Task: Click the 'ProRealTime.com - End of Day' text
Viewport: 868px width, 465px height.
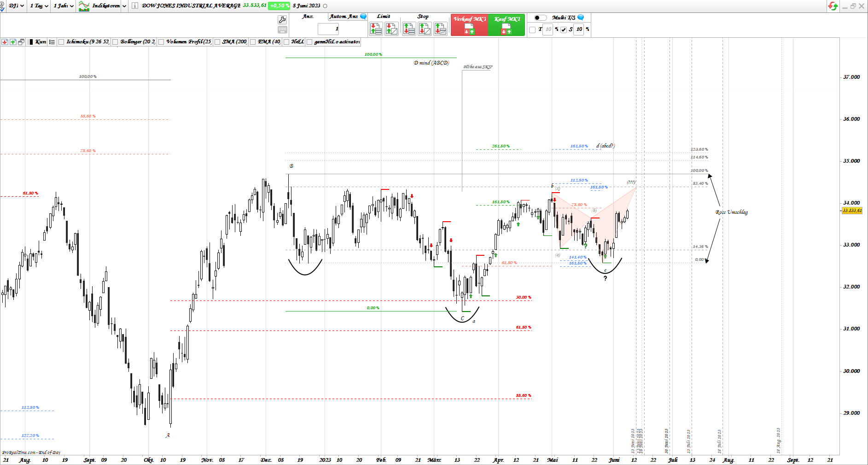Action: tap(31, 453)
